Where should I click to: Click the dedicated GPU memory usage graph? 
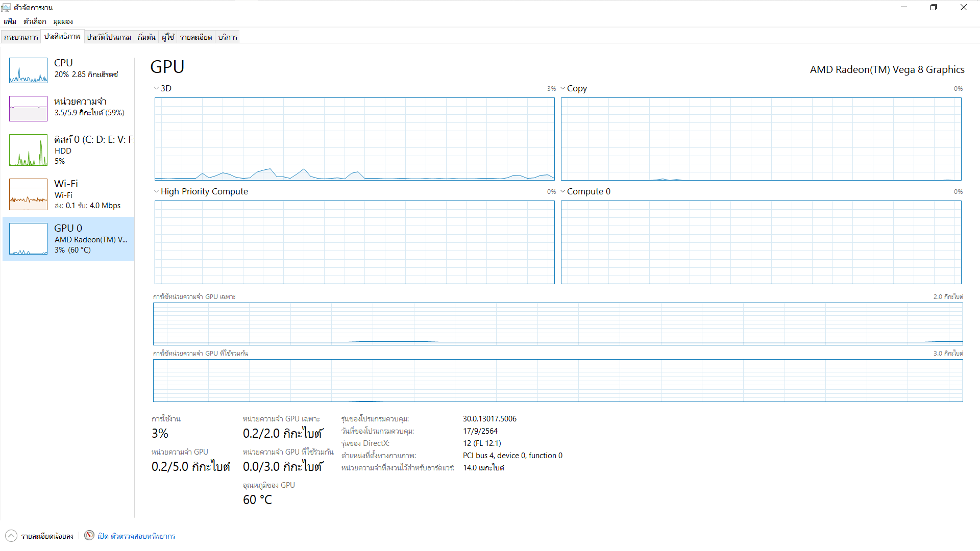coord(557,324)
